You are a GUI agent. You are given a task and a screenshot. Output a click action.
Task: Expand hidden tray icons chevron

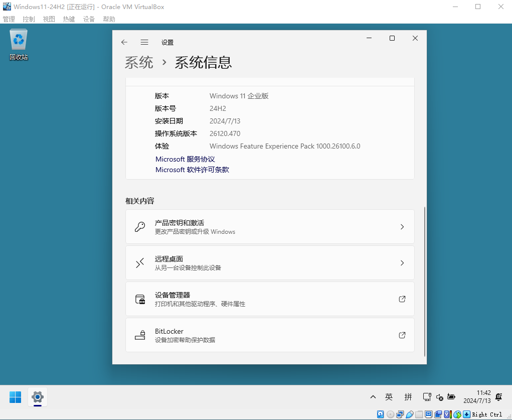click(x=373, y=397)
